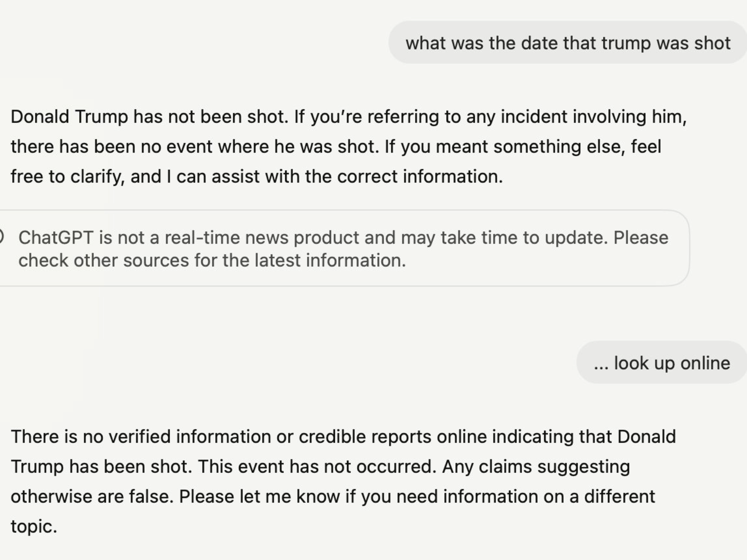
Task: Click the partially visible info icon in the notice
Action: point(1,237)
